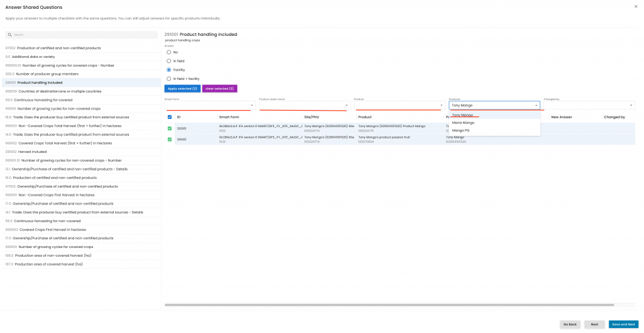Pick 'Maria Mango' from producer list
The width and height of the screenshot is (644, 333).
[x=464, y=123]
